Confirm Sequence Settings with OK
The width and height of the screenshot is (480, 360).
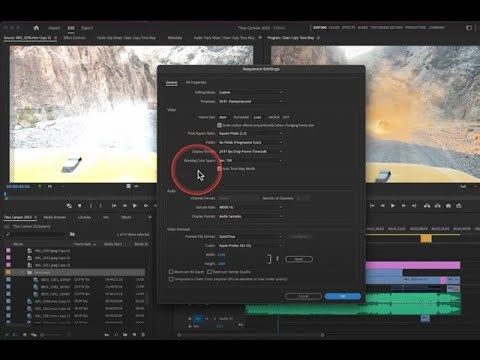click(x=343, y=296)
